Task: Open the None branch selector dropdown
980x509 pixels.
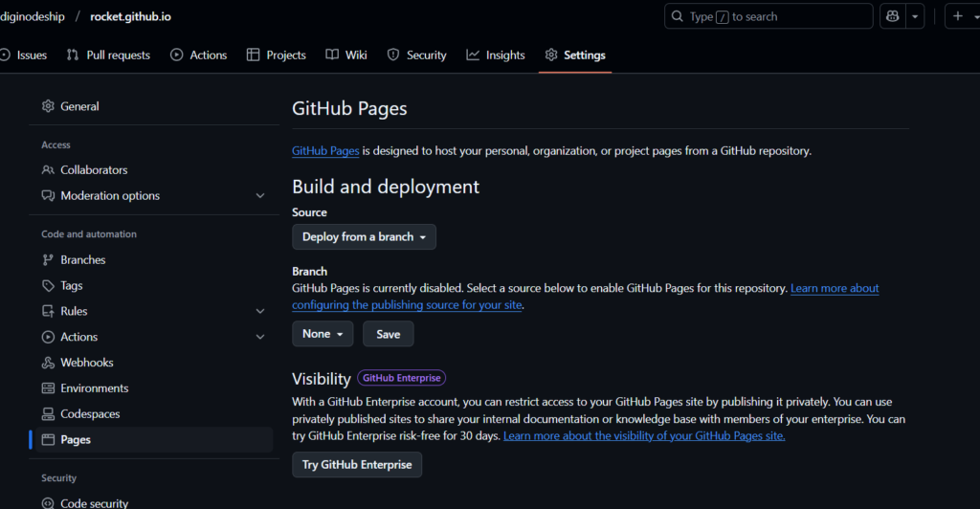Action: 323,334
